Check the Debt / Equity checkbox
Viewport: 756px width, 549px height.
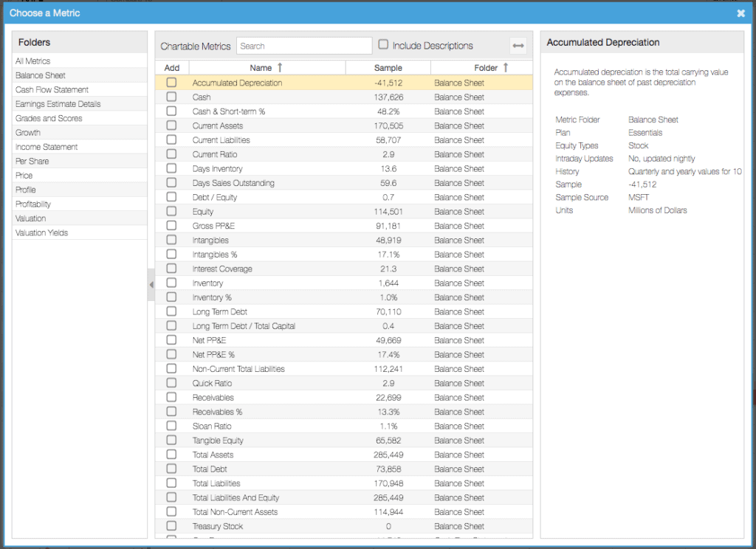[171, 197]
